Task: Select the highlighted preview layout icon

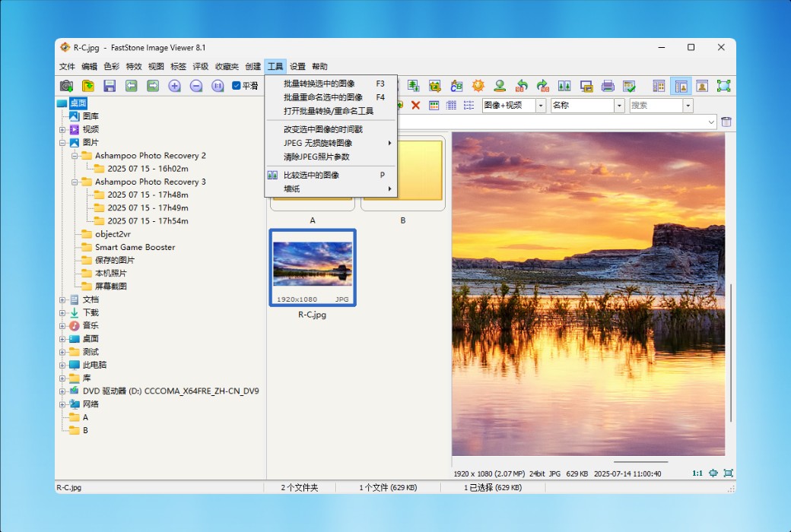Action: coord(681,86)
